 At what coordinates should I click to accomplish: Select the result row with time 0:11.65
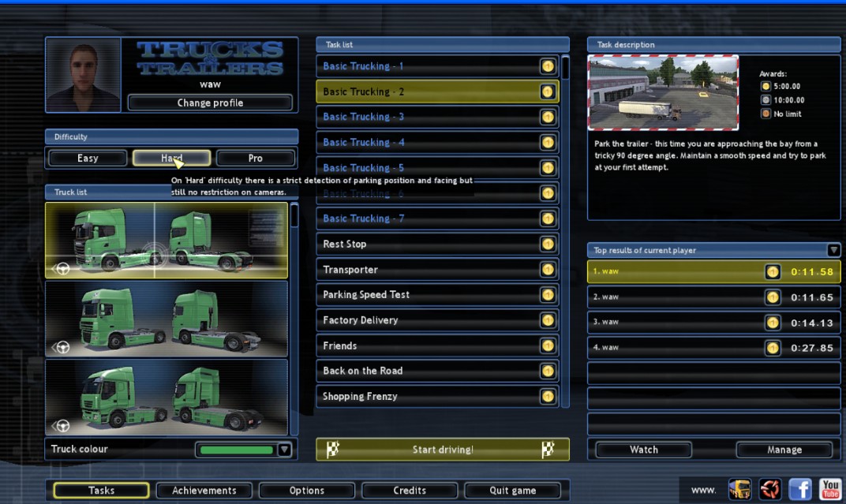[713, 297]
